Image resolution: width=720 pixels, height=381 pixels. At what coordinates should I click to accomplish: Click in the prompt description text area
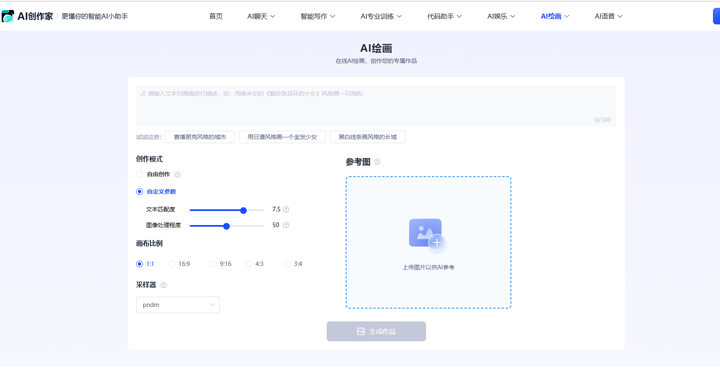376,106
